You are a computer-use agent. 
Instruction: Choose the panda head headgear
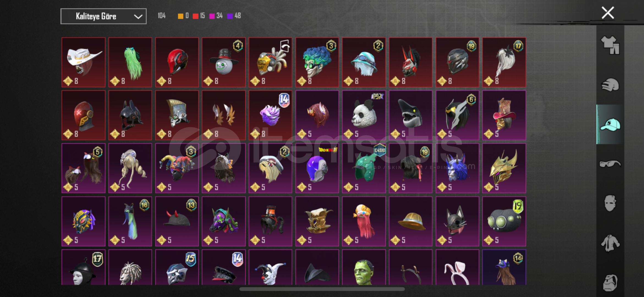click(364, 115)
